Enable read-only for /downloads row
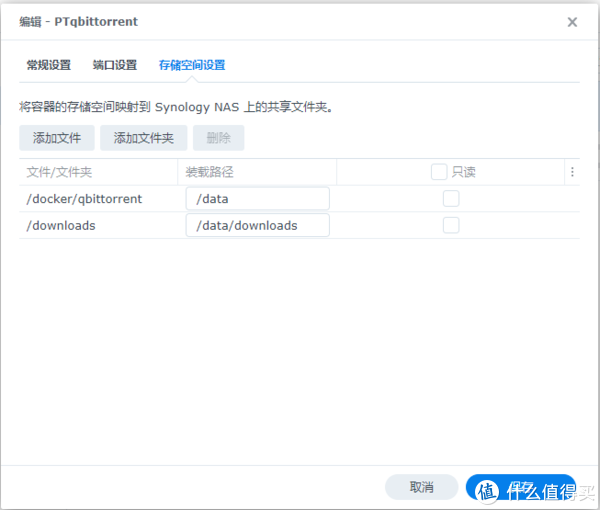This screenshot has width=600, height=510. click(451, 225)
